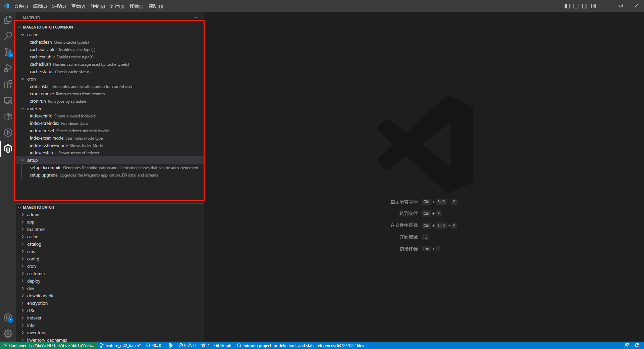Run the cache:flush command
This screenshot has width=644, height=349.
click(110, 64)
